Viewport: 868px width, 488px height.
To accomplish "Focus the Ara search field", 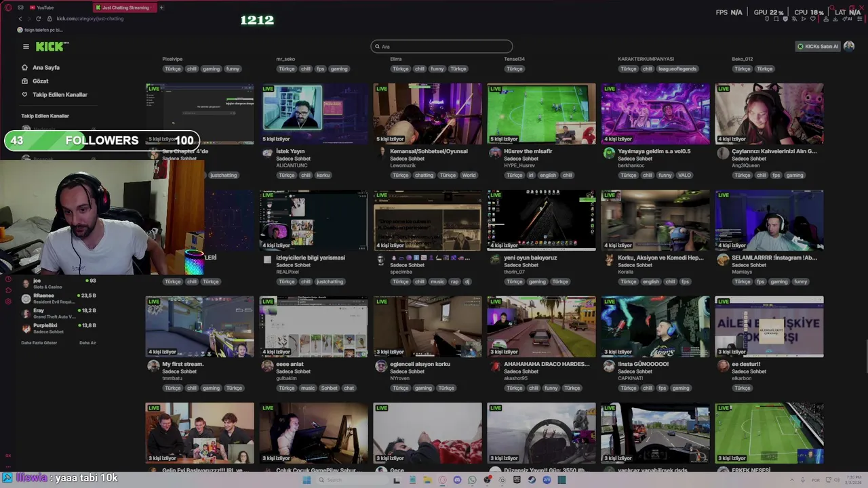I will [x=441, y=47].
